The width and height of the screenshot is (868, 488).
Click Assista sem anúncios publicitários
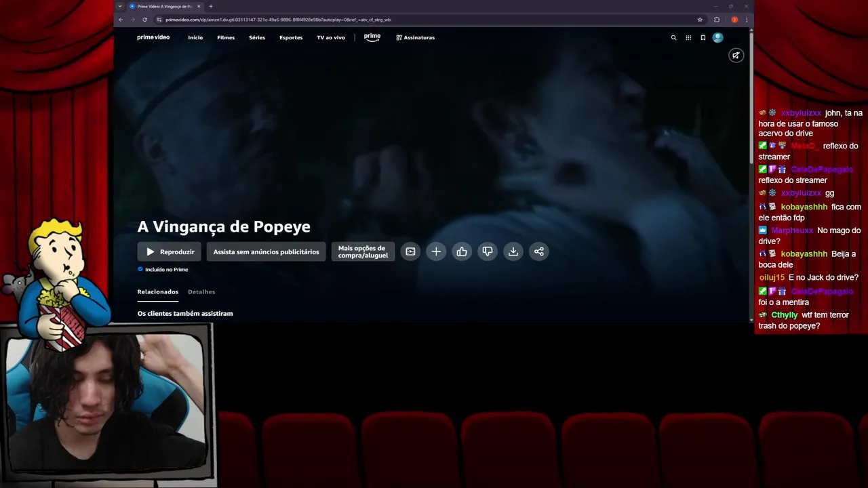coord(266,251)
